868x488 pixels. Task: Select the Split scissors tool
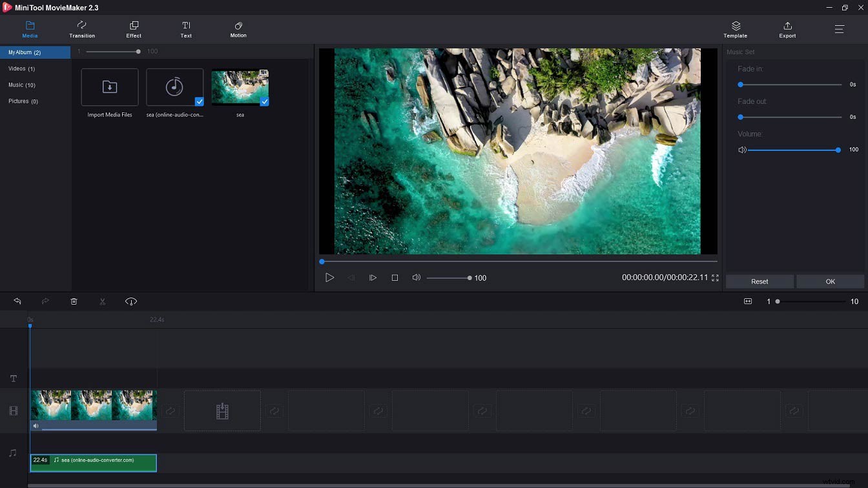[102, 301]
